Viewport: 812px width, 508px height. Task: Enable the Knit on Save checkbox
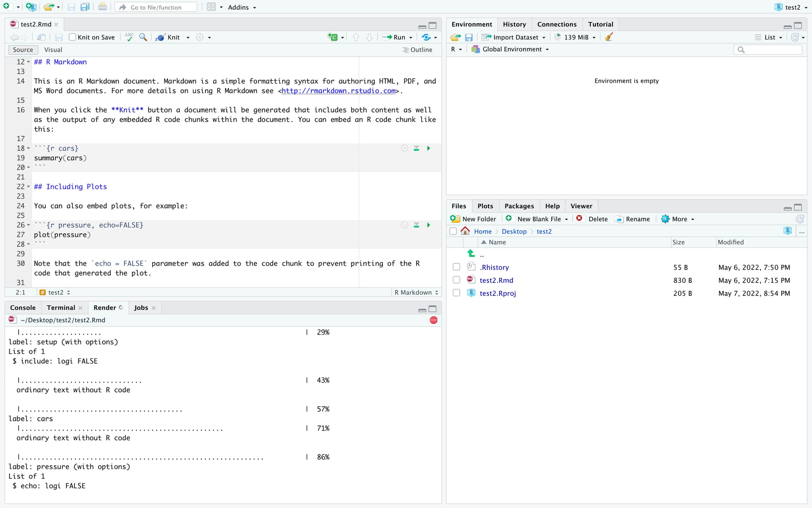coord(73,37)
